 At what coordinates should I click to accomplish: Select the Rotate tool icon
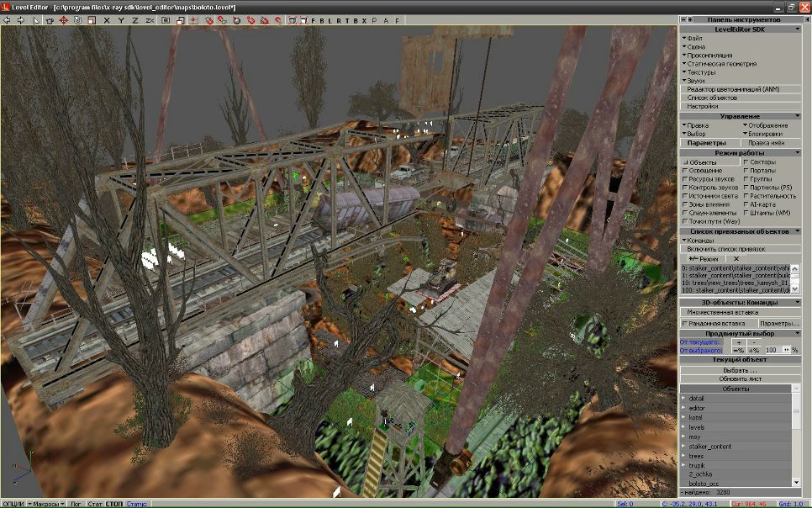(x=77, y=19)
